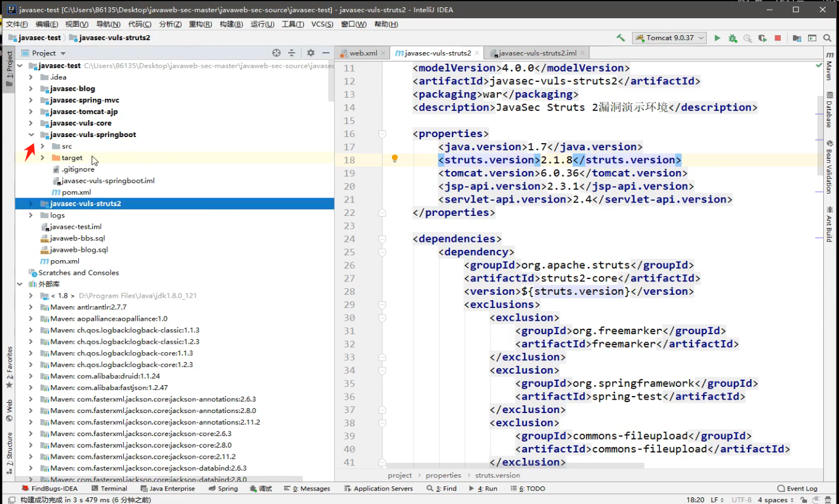Collapse the 外部库 external libraries node
Image resolution: width=839 pixels, height=504 pixels.
19,284
